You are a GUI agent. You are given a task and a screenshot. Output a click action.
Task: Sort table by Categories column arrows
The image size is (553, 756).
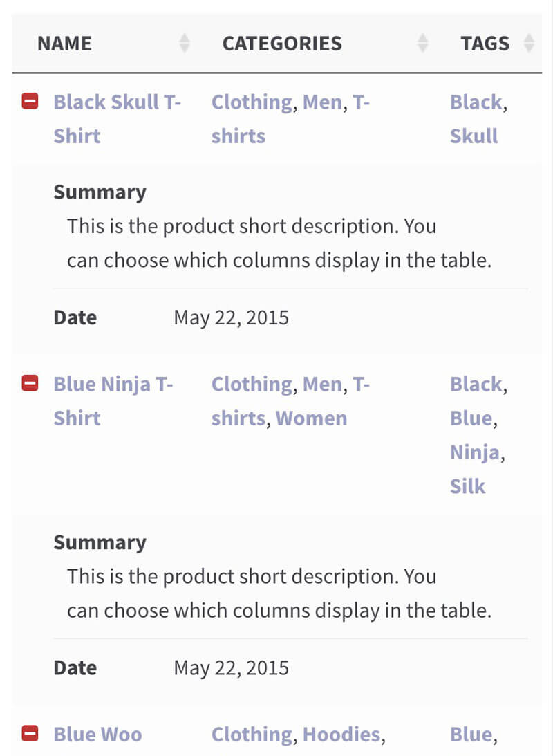click(423, 44)
